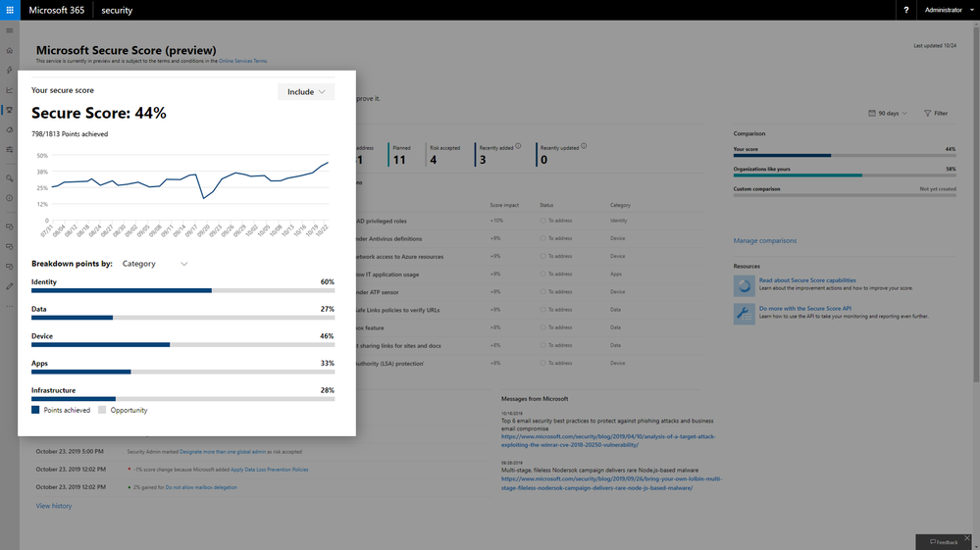
Task: Select status circle for IT application usage row
Action: click(x=542, y=275)
